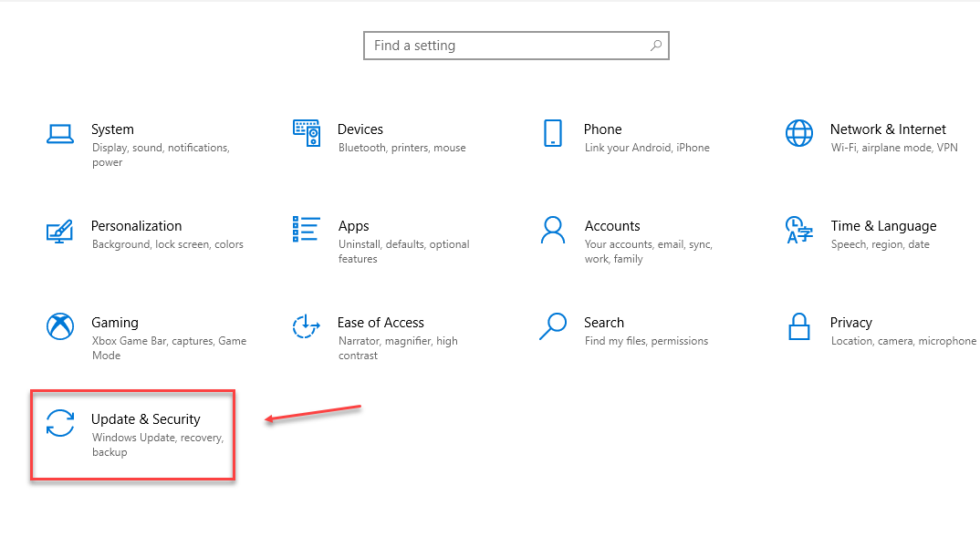Click the magnifier icon in the search box

[656, 46]
